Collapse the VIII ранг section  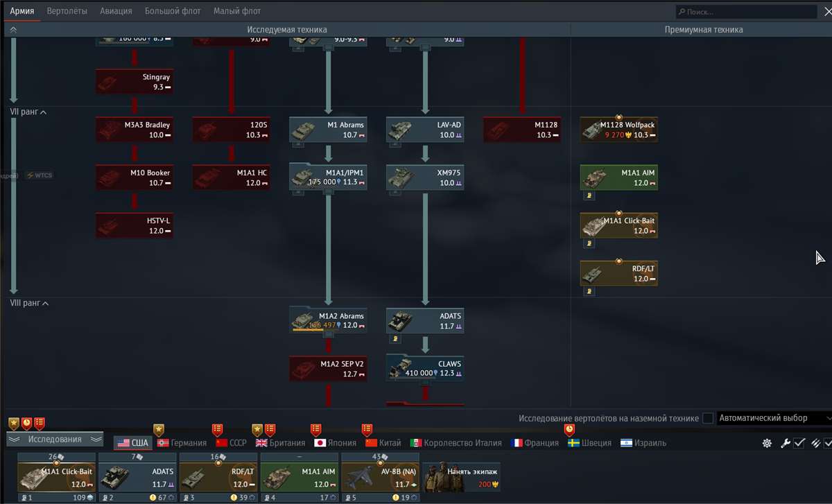(x=29, y=303)
